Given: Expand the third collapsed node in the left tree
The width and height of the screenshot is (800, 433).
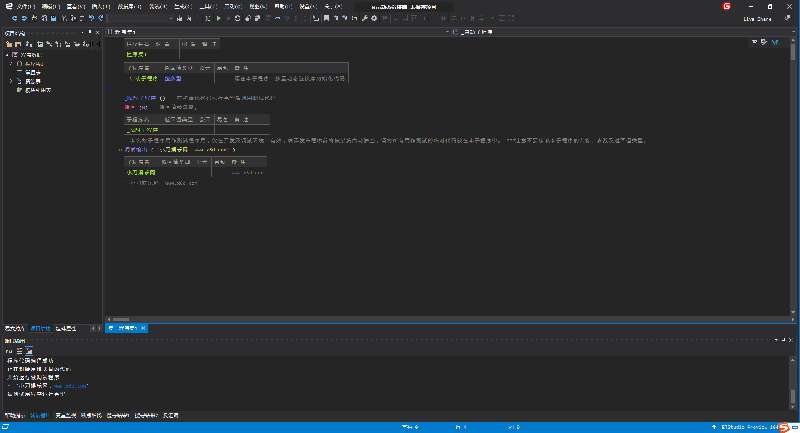Looking at the screenshot, I should tap(12, 80).
